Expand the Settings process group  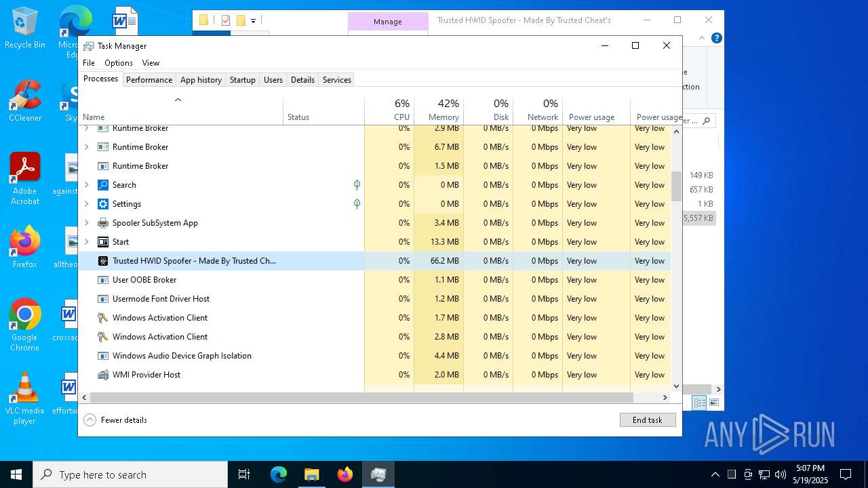coord(86,204)
